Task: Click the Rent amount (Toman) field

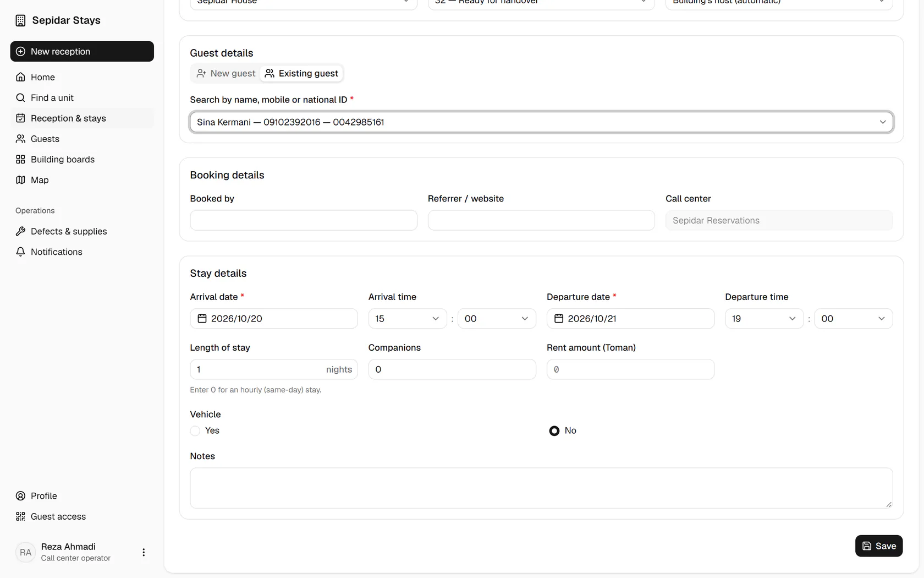Action: tap(630, 369)
